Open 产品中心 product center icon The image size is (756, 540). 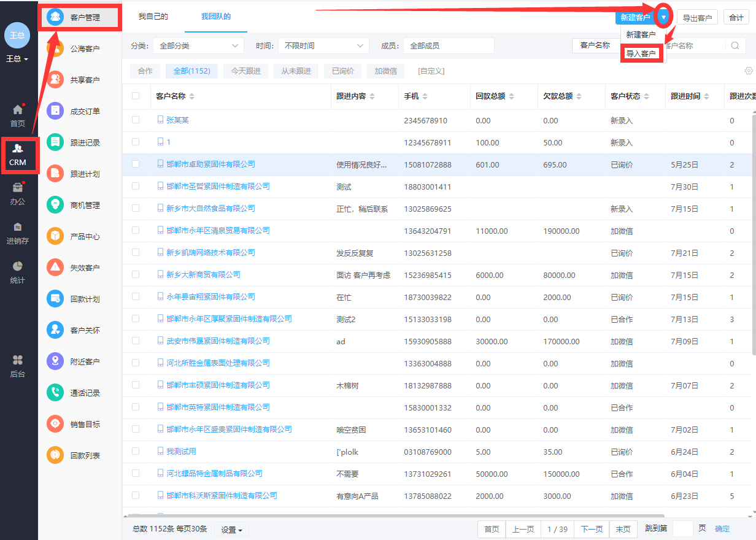pos(55,236)
